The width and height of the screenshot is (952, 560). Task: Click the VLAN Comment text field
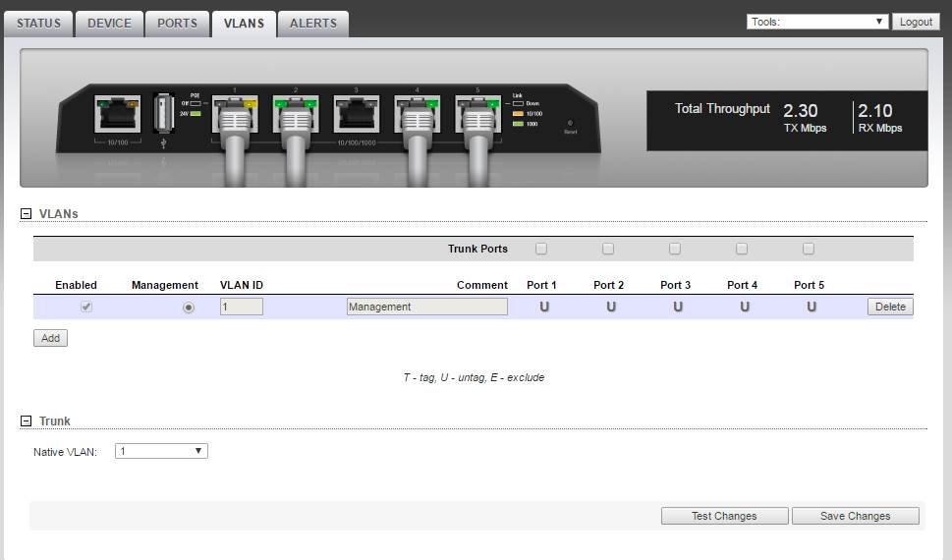point(426,307)
